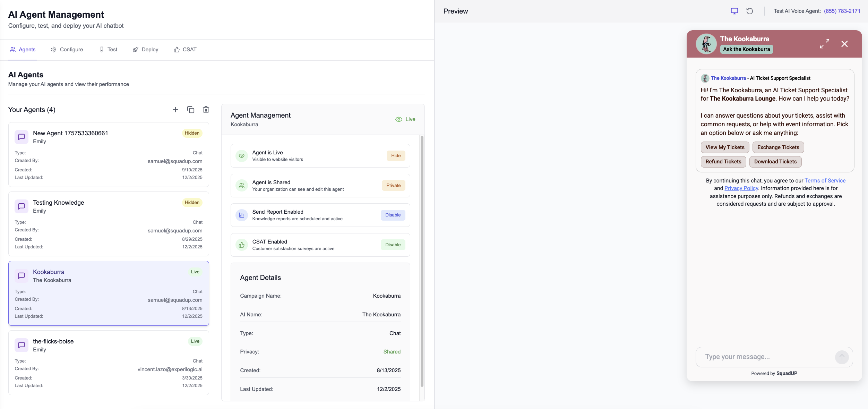Viewport: 868px width, 409px height.
Task: Click the duplicate agent copy icon
Action: (191, 110)
